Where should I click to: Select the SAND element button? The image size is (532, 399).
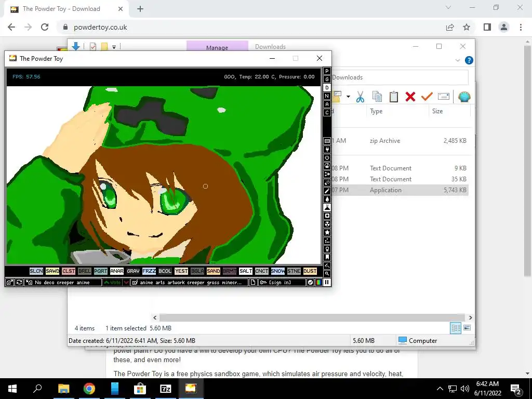point(214,271)
